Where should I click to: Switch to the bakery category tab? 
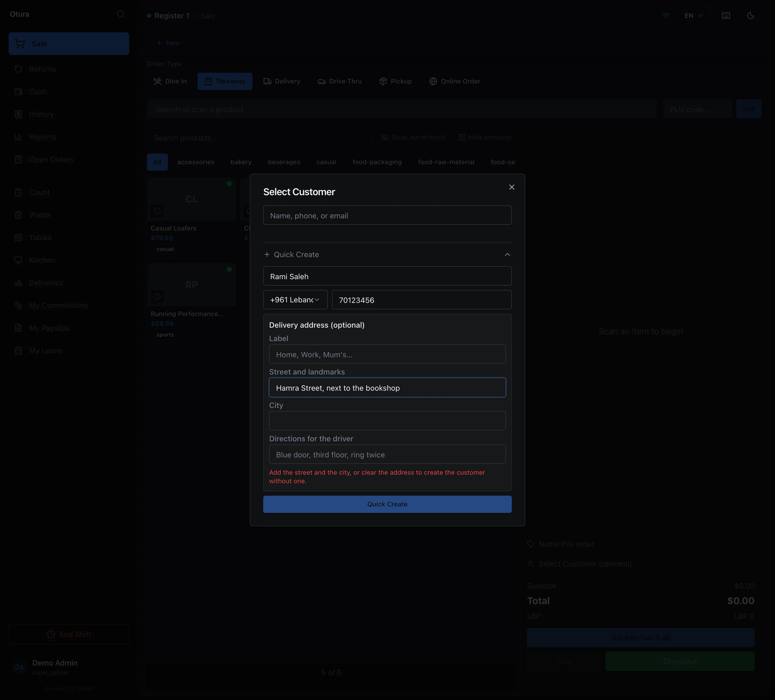(x=241, y=162)
